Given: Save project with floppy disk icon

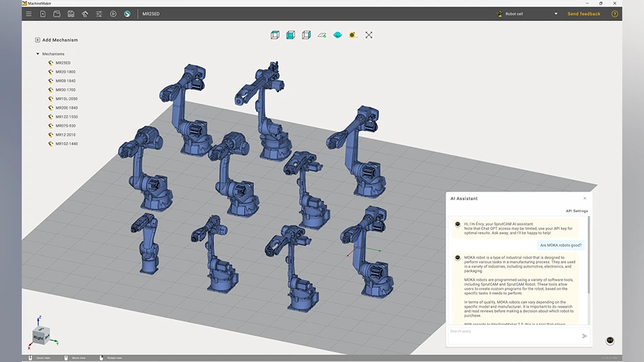Looking at the screenshot, I should 71,14.
